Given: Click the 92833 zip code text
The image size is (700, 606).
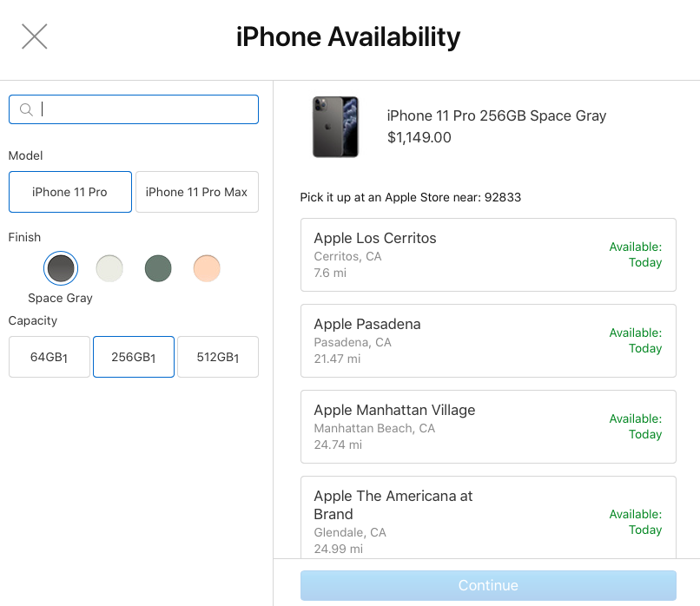Looking at the screenshot, I should pos(503,197).
